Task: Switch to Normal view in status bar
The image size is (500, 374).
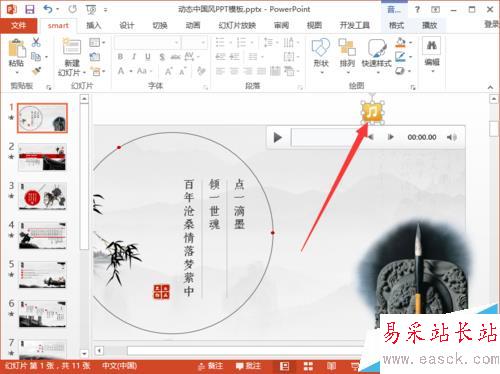Action: 284,366
